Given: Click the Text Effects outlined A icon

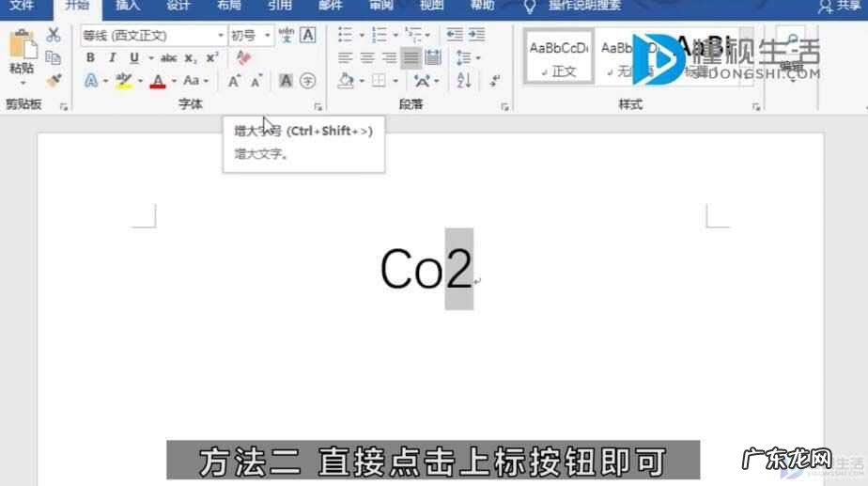Looking at the screenshot, I should coord(91,81).
